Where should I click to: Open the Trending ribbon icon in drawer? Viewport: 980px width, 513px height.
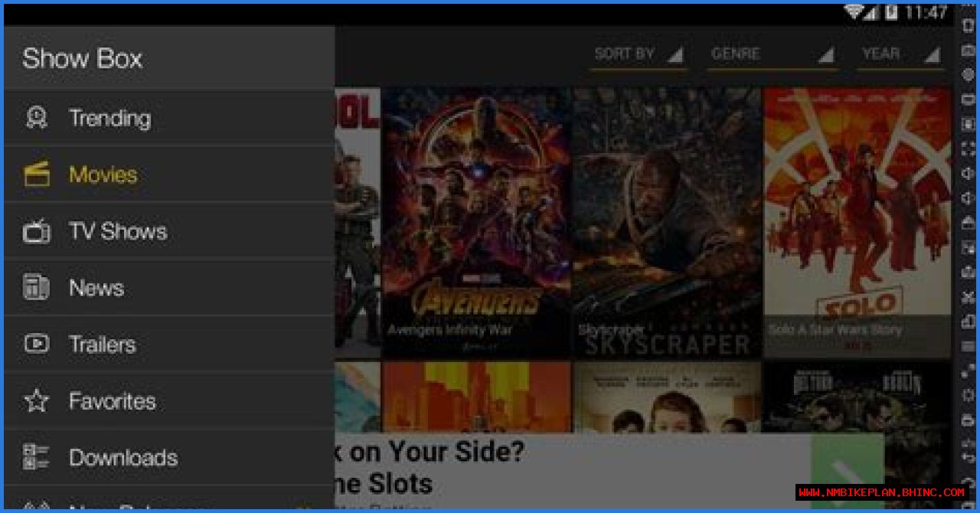(x=36, y=117)
